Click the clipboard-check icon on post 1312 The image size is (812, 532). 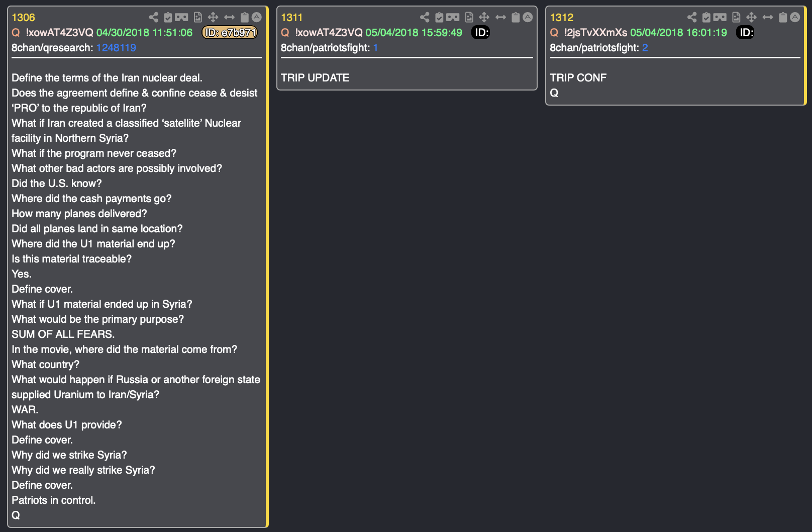tap(706, 17)
